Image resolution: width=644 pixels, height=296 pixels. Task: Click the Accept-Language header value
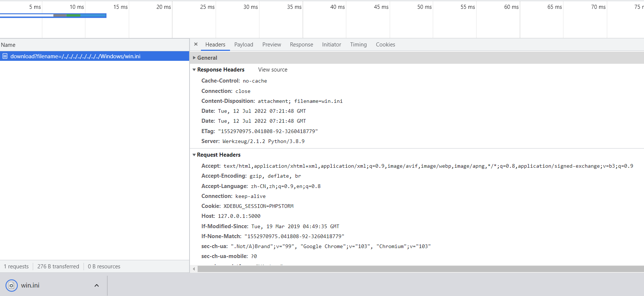click(286, 187)
